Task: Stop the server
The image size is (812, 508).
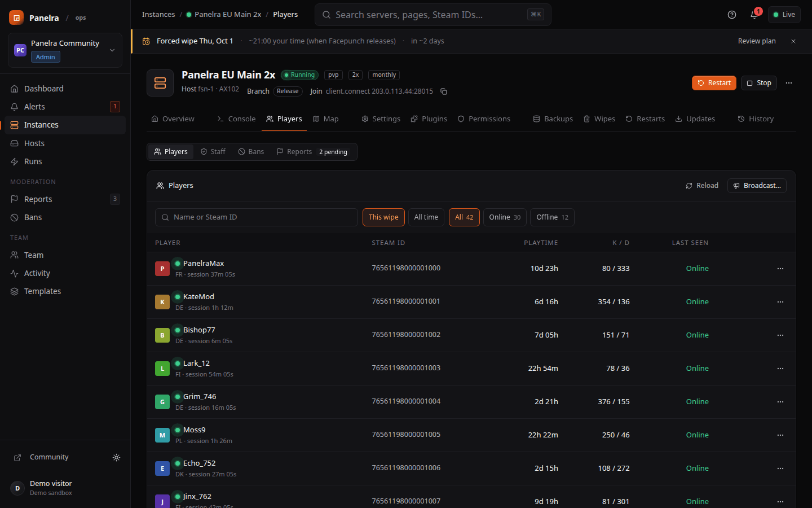Action: (x=759, y=83)
